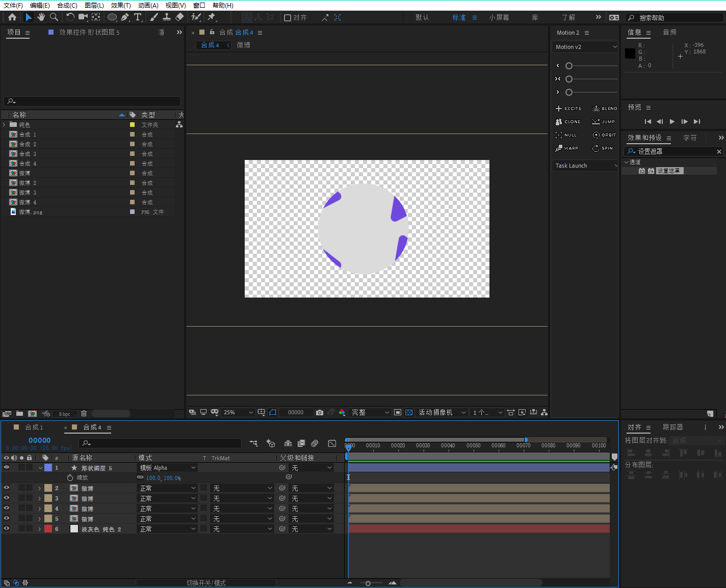
Task: Toggle transparency grid in viewer
Action: pyautogui.click(x=409, y=412)
